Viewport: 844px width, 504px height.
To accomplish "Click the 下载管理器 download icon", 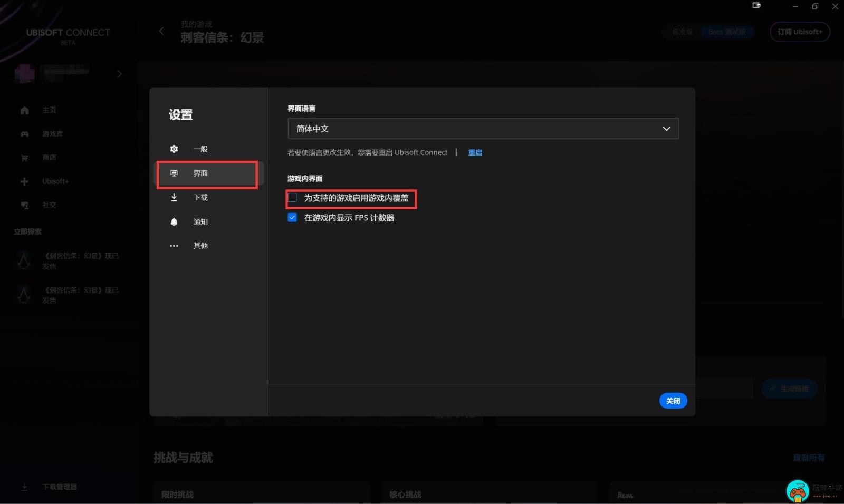I will (25, 487).
